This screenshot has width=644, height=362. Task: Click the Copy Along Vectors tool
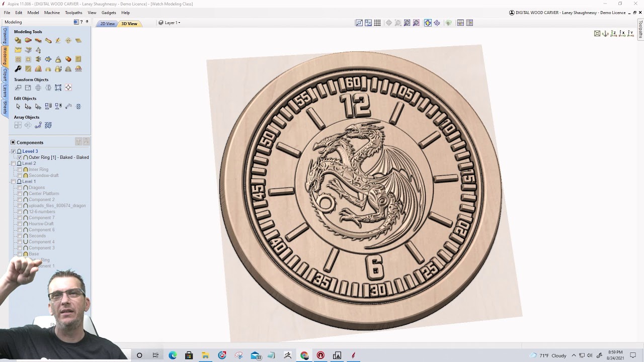coord(38,125)
